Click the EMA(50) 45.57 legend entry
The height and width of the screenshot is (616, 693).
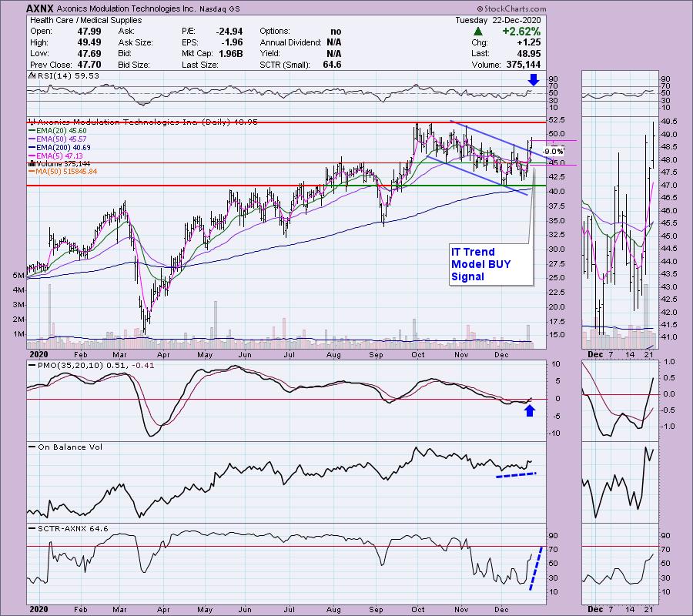click(x=58, y=139)
